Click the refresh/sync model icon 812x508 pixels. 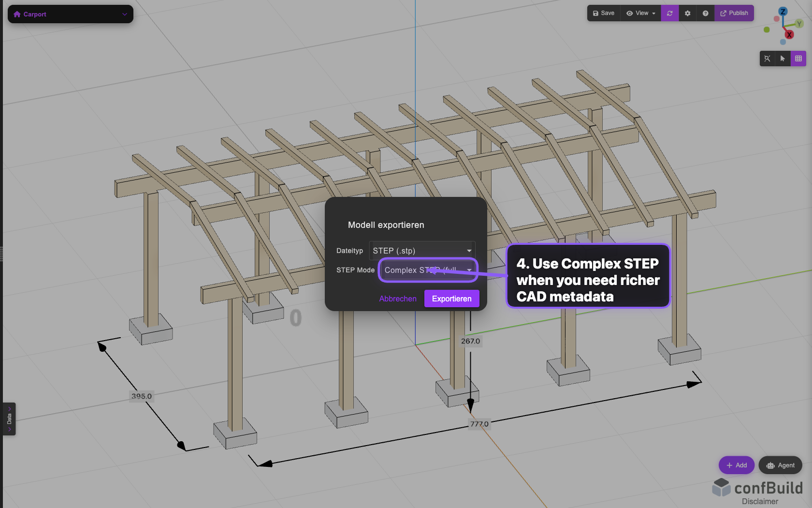coord(669,13)
